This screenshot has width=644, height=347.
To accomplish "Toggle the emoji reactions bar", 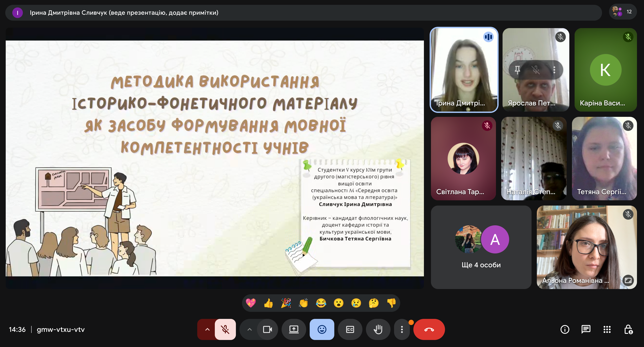I will [322, 329].
